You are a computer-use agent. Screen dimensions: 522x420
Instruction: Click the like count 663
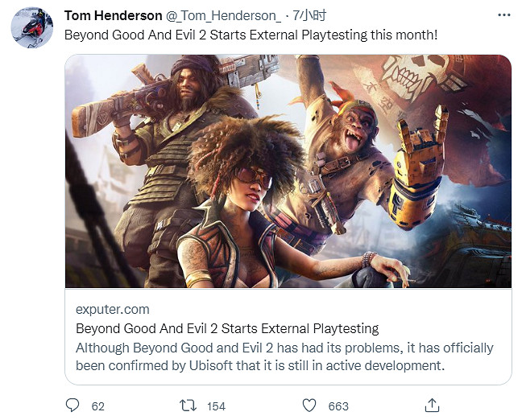(338, 406)
